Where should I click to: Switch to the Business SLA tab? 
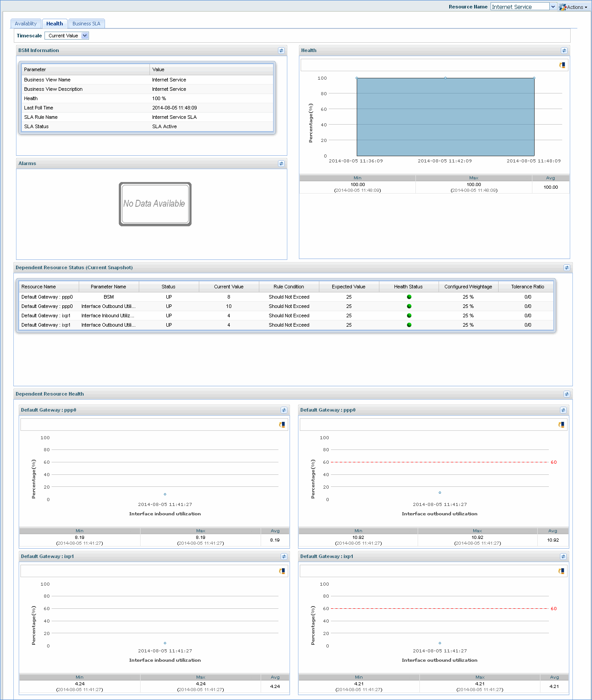pyautogui.click(x=86, y=24)
